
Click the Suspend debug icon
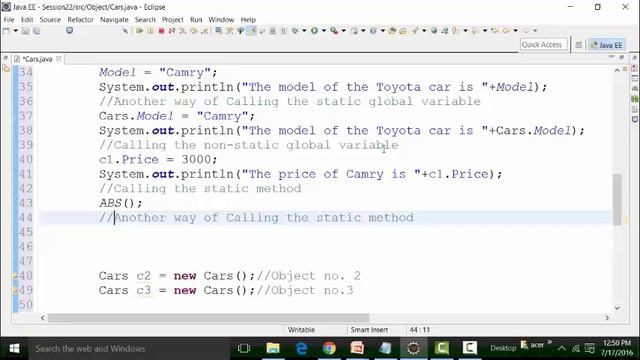click(x=151, y=31)
